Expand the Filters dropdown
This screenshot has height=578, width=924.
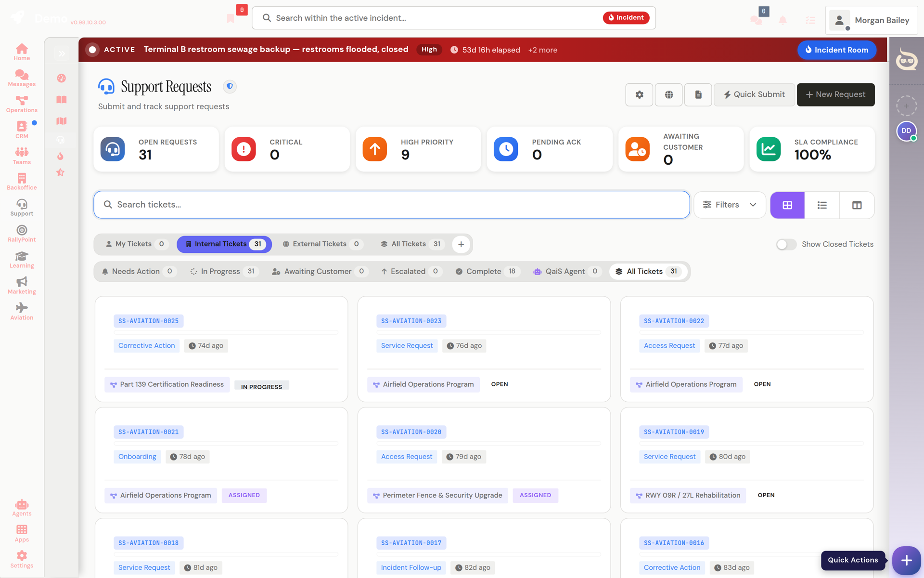(x=730, y=205)
